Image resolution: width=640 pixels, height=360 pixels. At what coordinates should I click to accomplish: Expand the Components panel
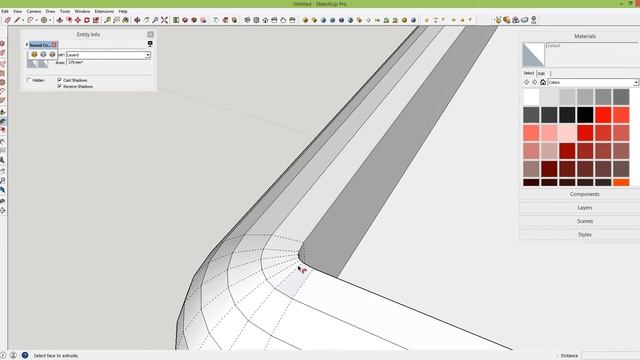[584, 194]
